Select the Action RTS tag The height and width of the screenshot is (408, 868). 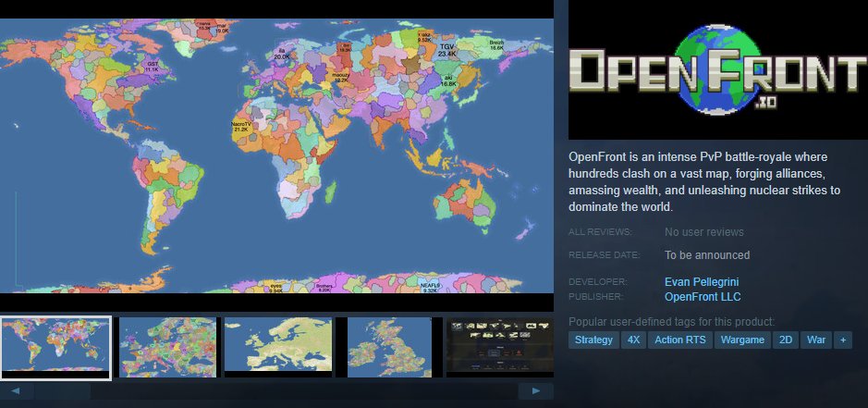pos(679,340)
